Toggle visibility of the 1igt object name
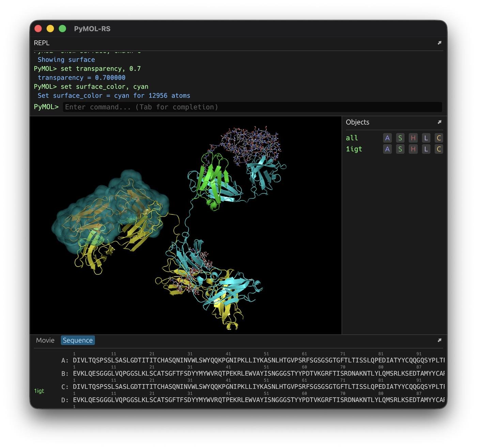 pos(354,149)
